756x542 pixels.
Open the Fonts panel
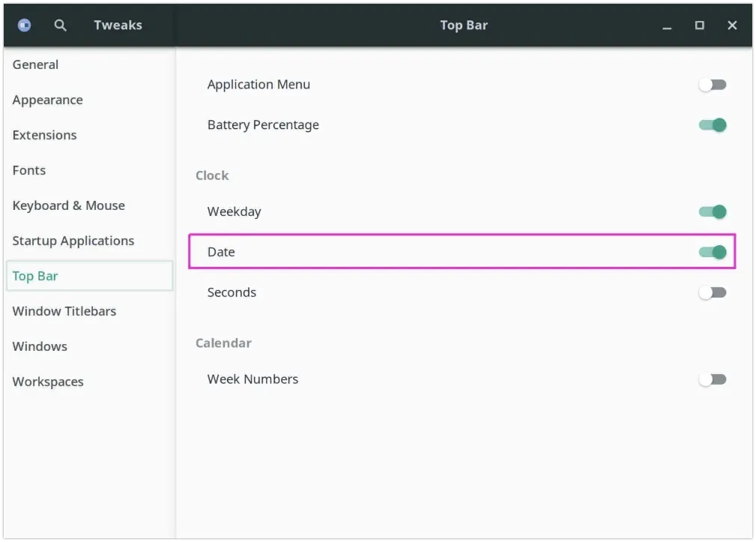coord(29,170)
